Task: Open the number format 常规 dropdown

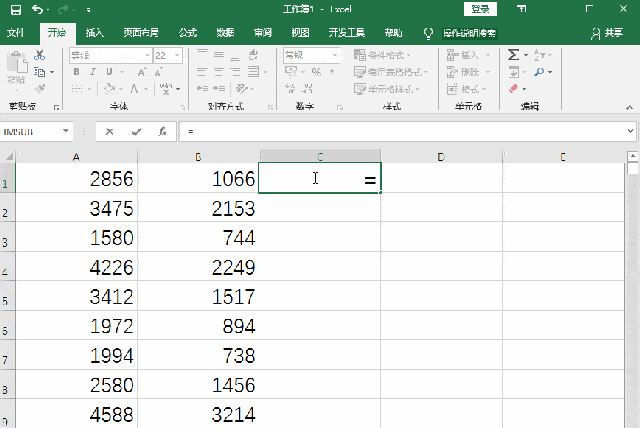Action: click(x=335, y=55)
